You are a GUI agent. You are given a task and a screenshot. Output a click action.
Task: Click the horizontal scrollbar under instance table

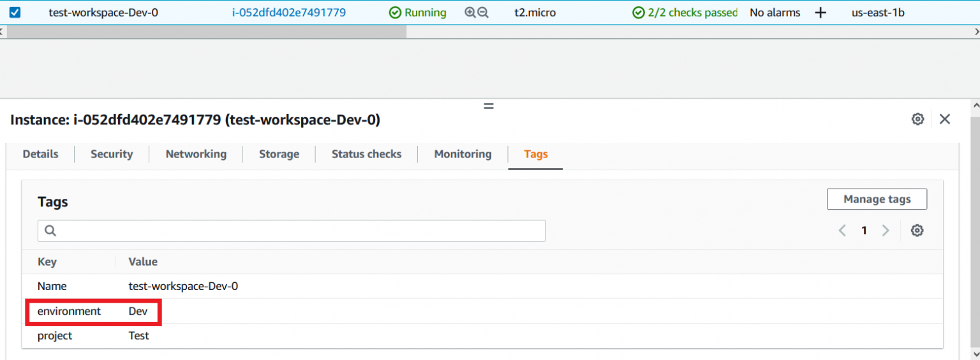tap(204, 32)
